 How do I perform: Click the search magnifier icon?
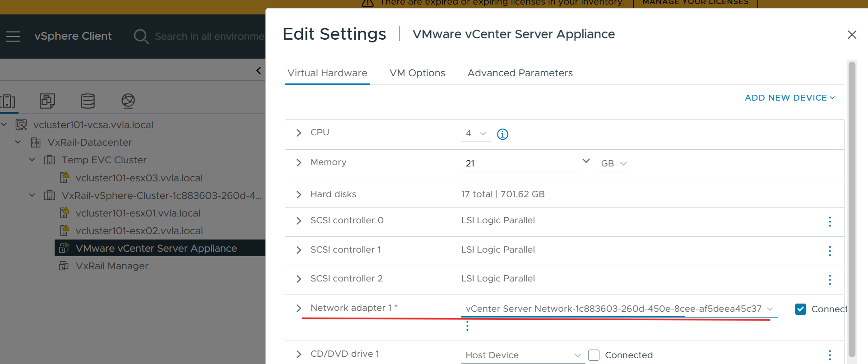(141, 36)
